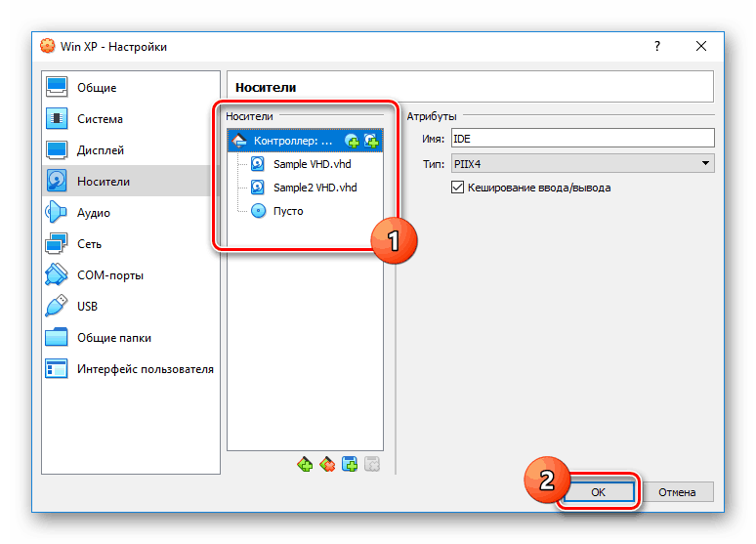This screenshot has height=544, width=756.
Task: Click the monitor icon next to Общие
Action: pyautogui.click(x=57, y=87)
